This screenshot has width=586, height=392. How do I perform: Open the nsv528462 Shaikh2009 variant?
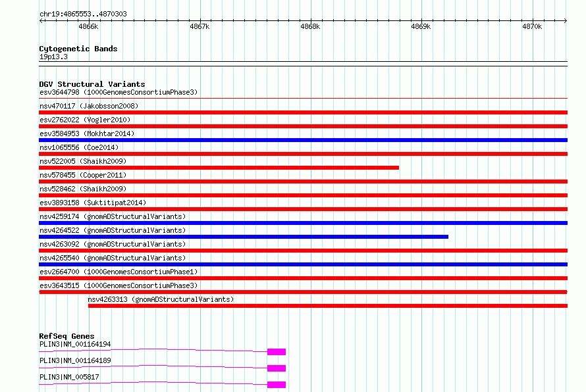pyautogui.click(x=83, y=189)
